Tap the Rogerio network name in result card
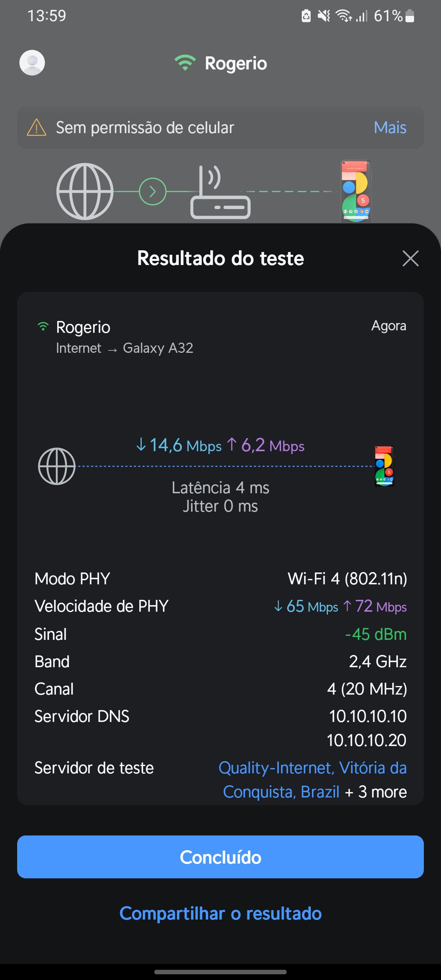The height and width of the screenshot is (980, 441). point(83,327)
